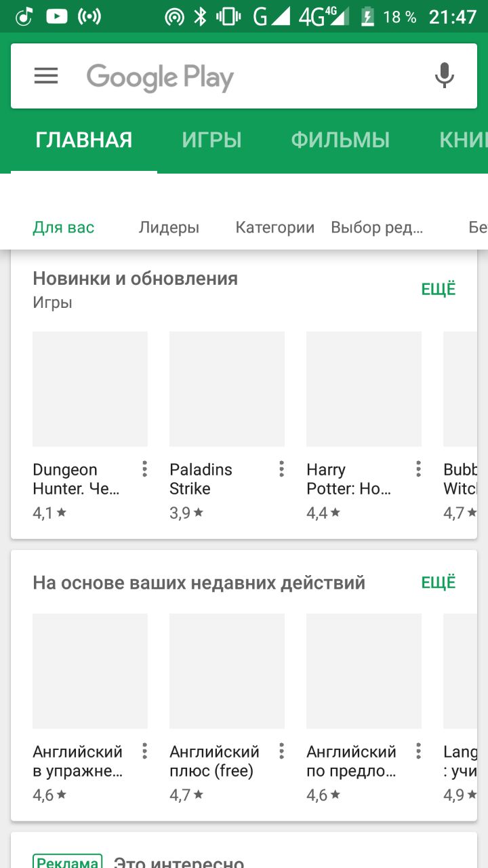Tap the 4,1 star rating of Dungeon Hunter
The image size is (488, 868).
click(49, 513)
